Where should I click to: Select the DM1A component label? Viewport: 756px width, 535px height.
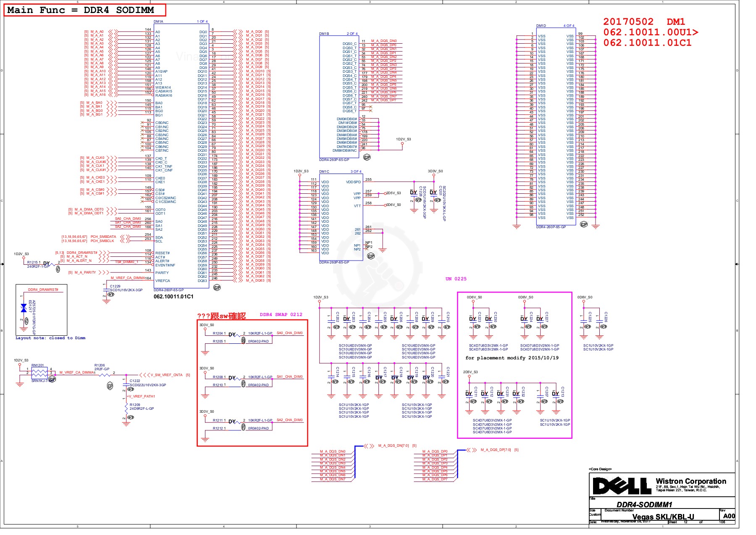pyautogui.click(x=158, y=21)
